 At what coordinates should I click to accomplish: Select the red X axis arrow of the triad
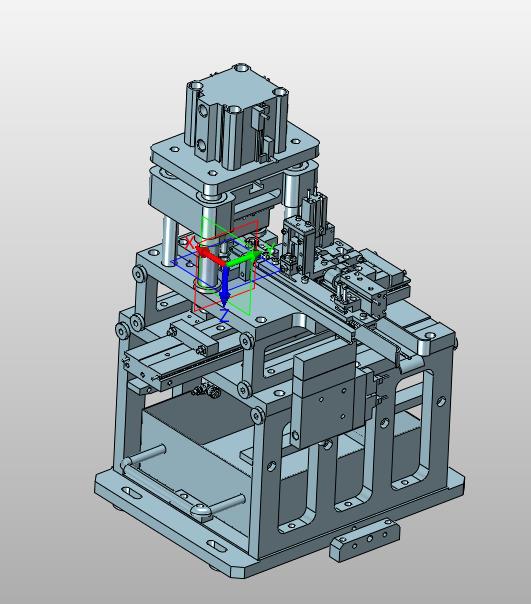[210, 256]
